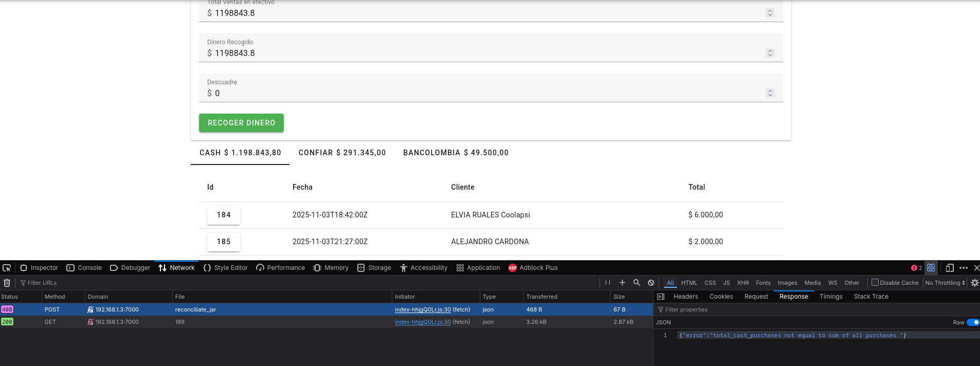
Task: Open devtools more options ellipsis menu
Action: (x=964, y=268)
